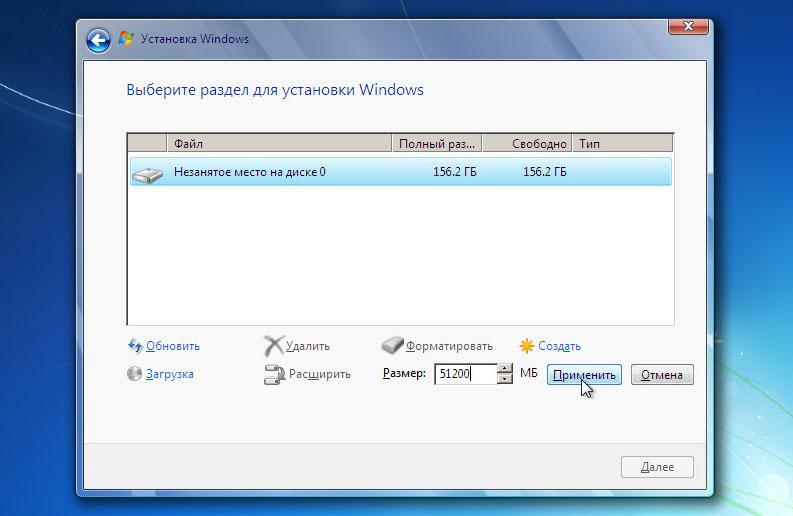Click the disk drive icon for disk 0
793x516 pixels.
tap(147, 175)
